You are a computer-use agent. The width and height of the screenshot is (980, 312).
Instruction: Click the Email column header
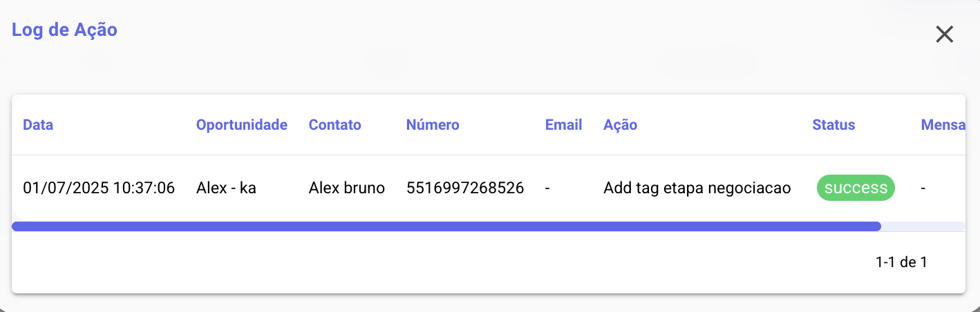pos(563,125)
